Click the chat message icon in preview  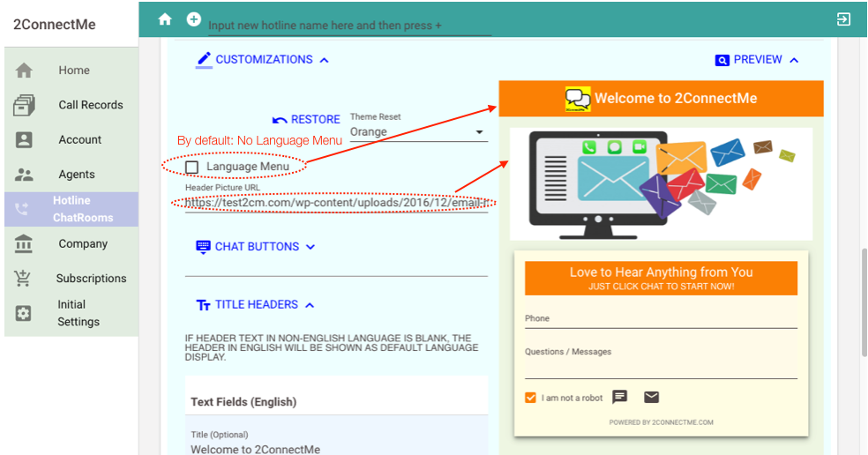coord(619,397)
